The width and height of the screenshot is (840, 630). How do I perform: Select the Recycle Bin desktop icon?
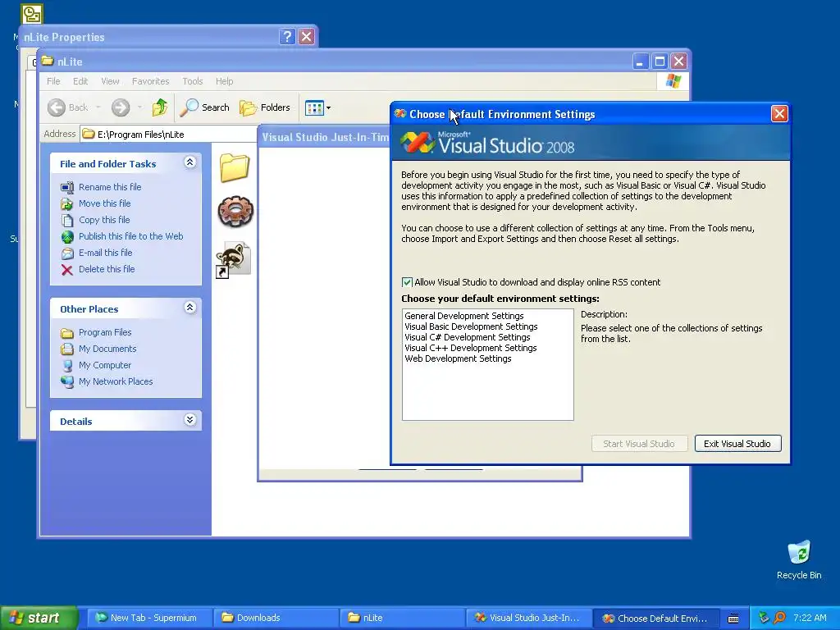pyautogui.click(x=799, y=560)
